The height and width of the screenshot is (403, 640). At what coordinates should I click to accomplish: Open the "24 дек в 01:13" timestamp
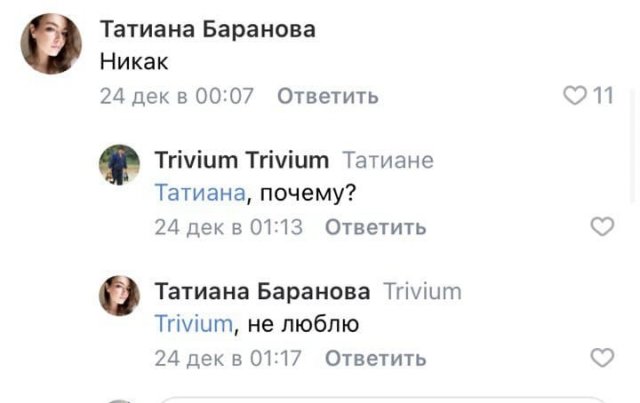pos(229,228)
